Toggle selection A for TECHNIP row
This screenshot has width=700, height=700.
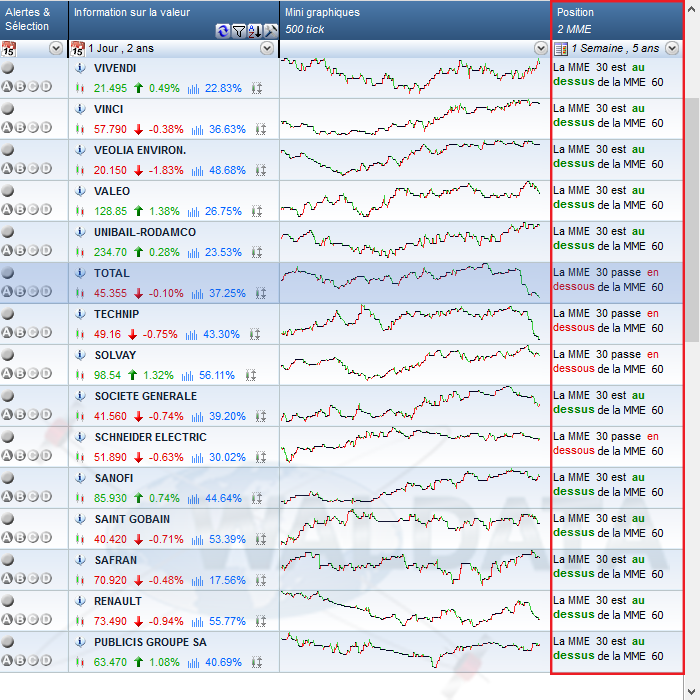7,332
